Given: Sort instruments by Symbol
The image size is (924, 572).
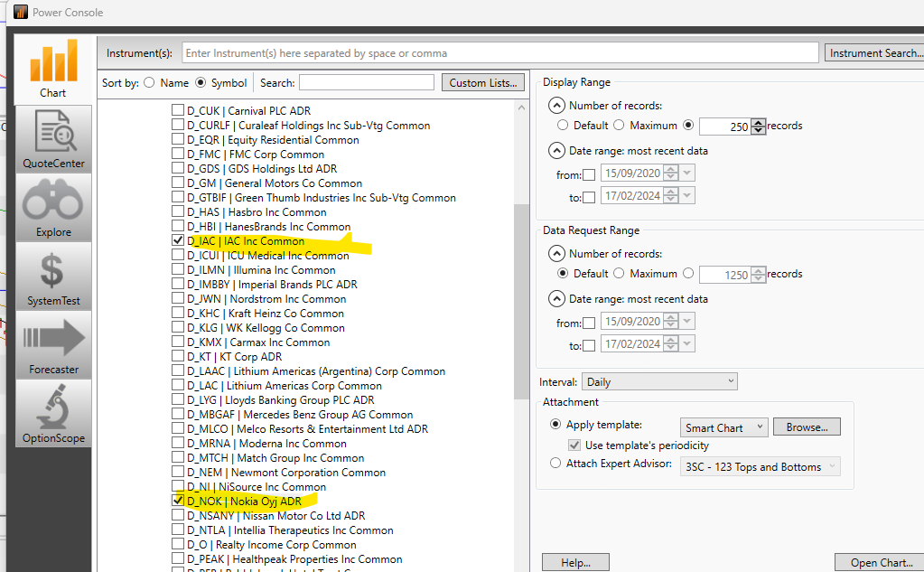Looking at the screenshot, I should 201,82.
